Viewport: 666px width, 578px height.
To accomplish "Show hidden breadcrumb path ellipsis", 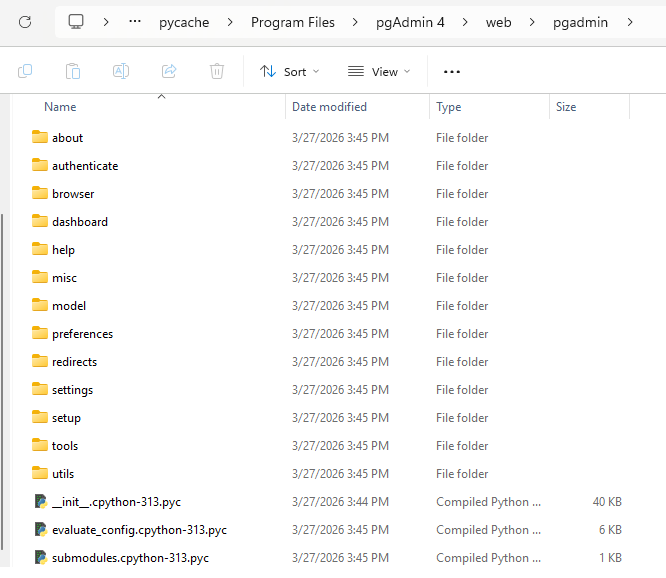I will click(135, 21).
